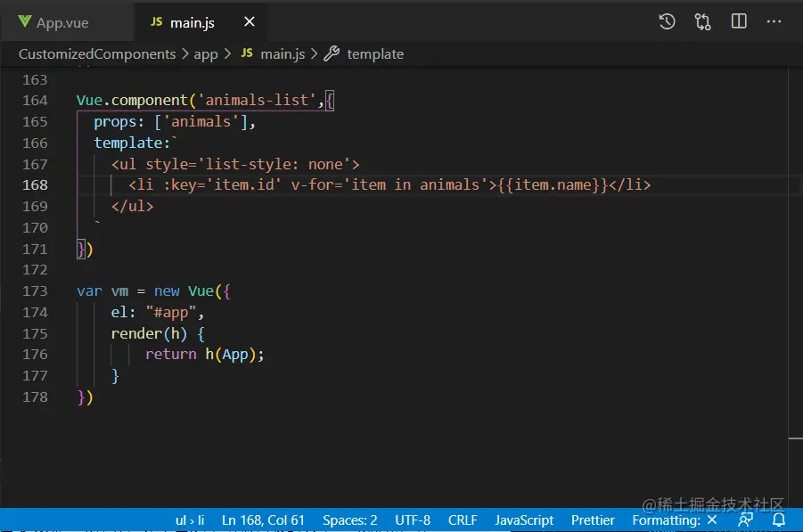Click line number 178 in the gutter
Screen dimensions: 803x532
35,397
